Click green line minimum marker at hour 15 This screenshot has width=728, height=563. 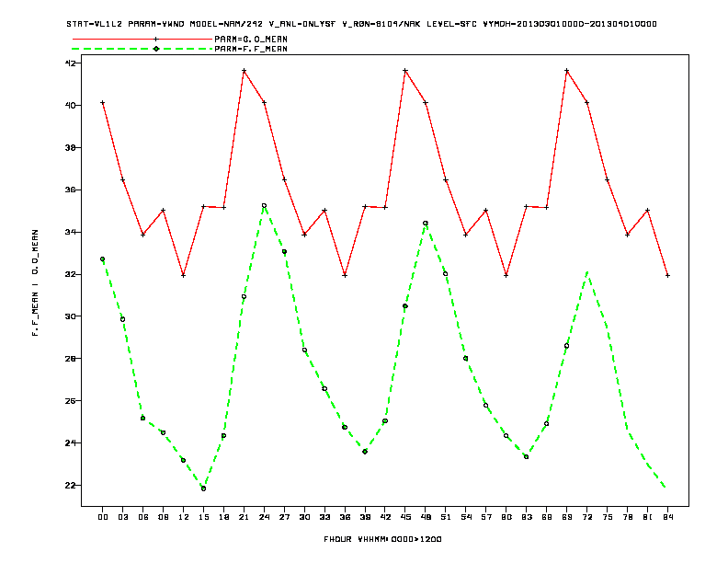[x=203, y=488]
